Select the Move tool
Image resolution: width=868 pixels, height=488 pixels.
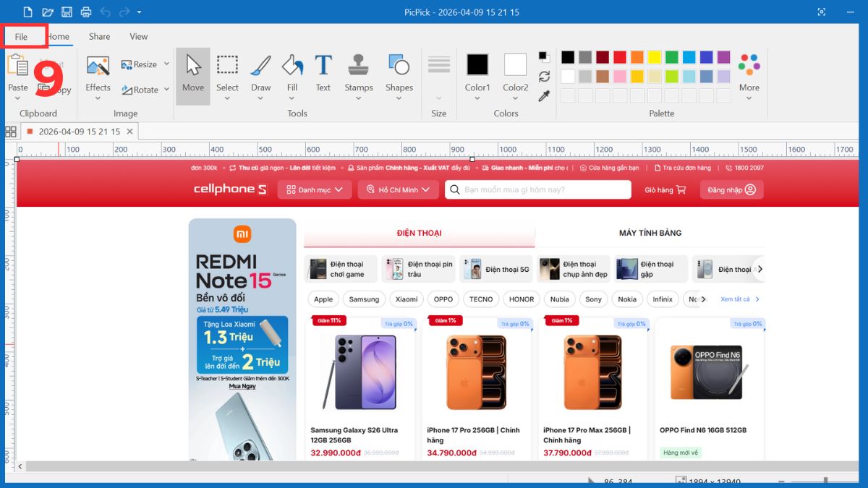(x=193, y=76)
